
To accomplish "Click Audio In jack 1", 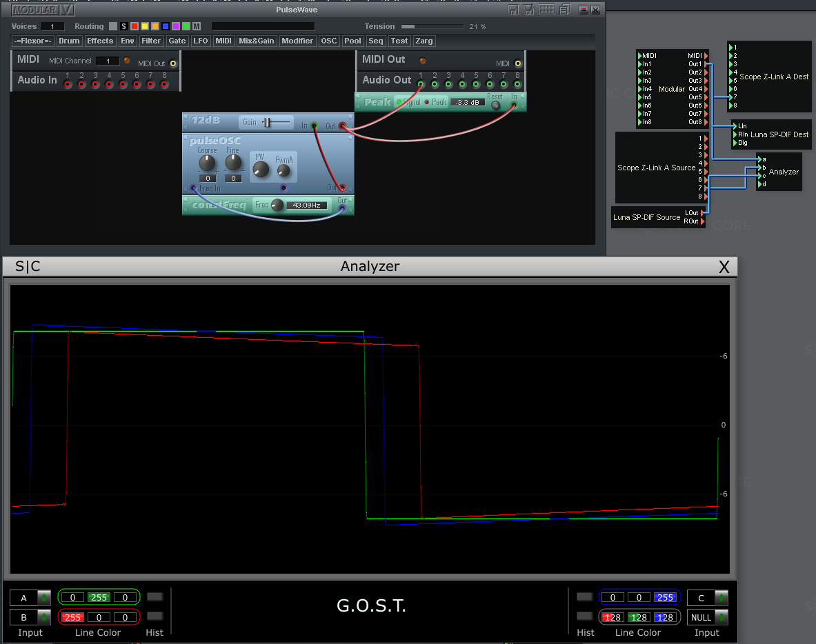I will click(68, 84).
